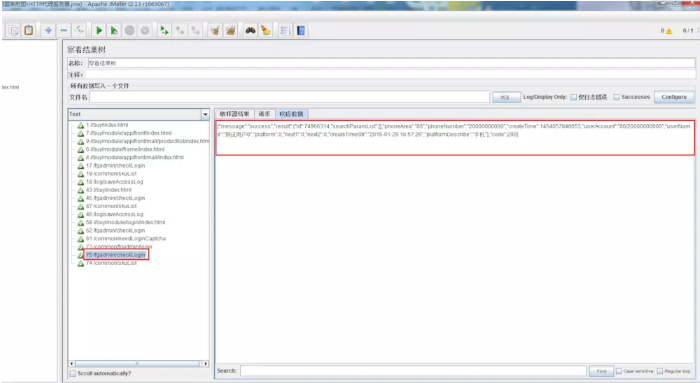700x383 pixels.
Task: Click the tree's horizontal scrollbar thumb
Action: 137,364
